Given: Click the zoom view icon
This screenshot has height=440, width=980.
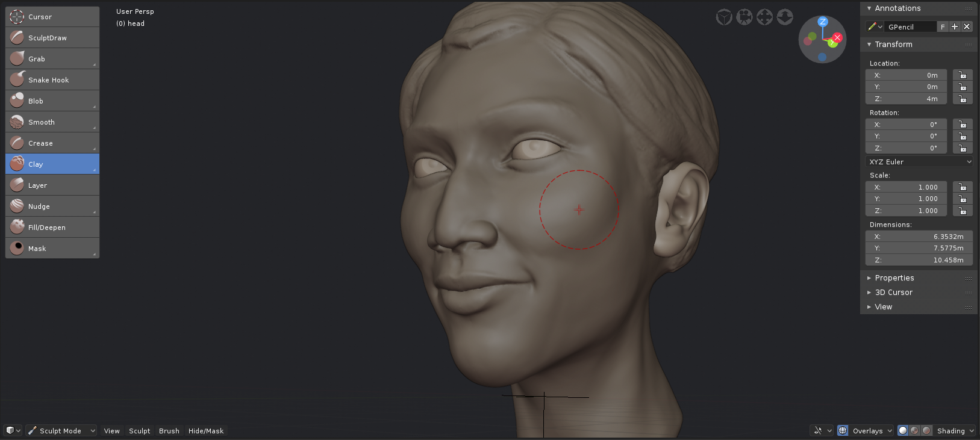Looking at the screenshot, I should pyautogui.click(x=785, y=17).
